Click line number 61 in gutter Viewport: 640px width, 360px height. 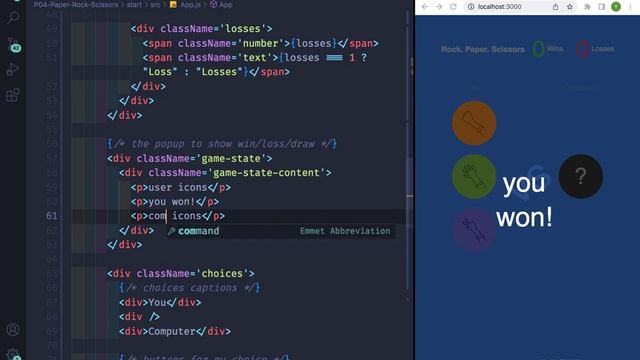click(x=51, y=216)
